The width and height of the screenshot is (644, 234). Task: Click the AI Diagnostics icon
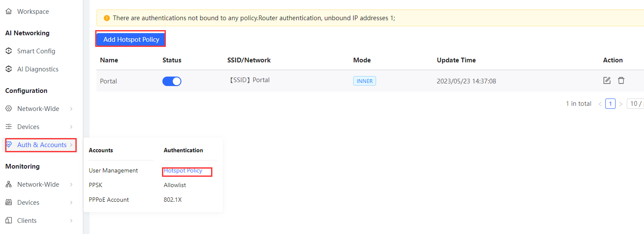click(9, 69)
